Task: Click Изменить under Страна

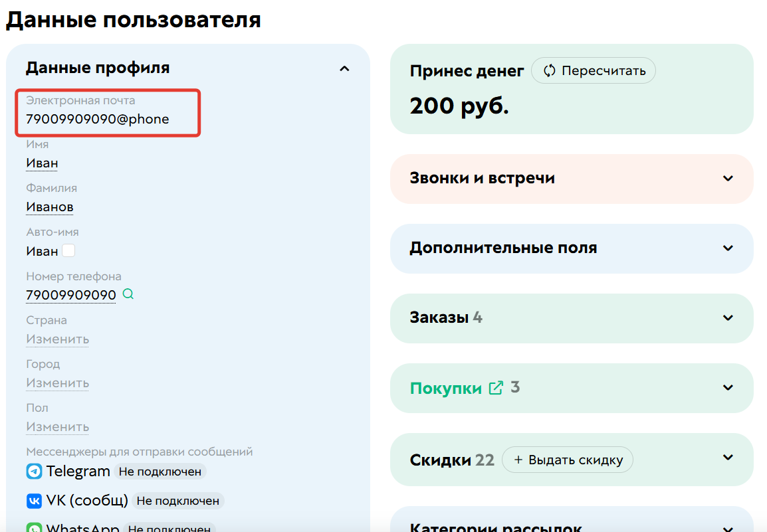Action: coord(57,339)
